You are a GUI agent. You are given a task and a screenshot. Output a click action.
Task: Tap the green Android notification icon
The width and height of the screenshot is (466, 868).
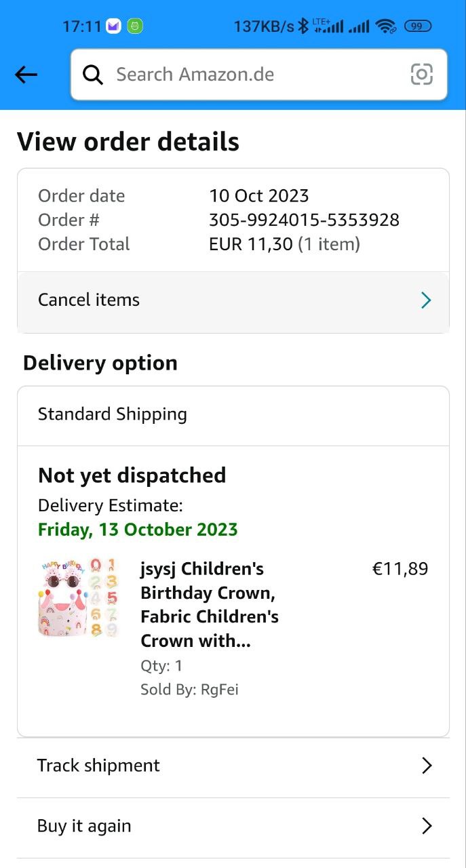135,26
